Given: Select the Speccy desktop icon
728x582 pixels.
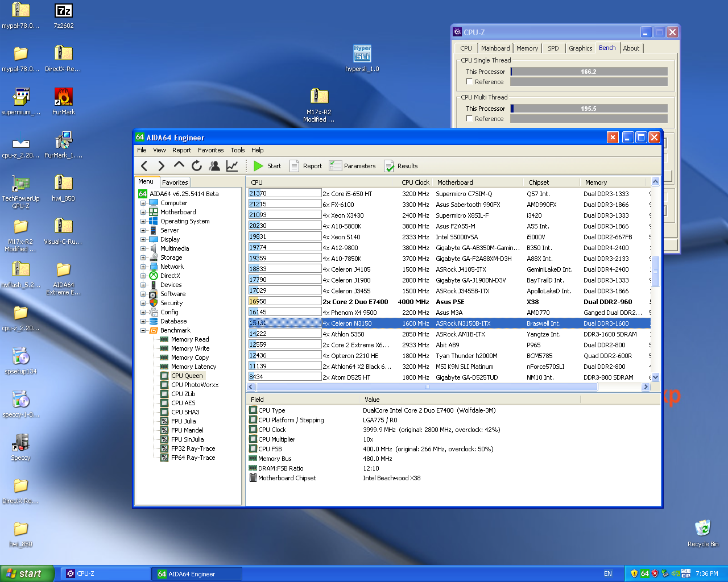Looking at the screenshot, I should tap(20, 447).
